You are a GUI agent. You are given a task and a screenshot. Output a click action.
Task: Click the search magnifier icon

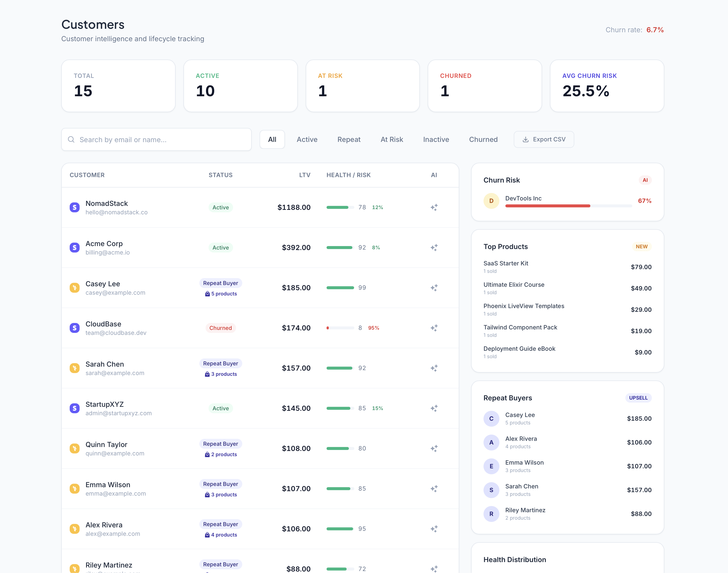[71, 139]
